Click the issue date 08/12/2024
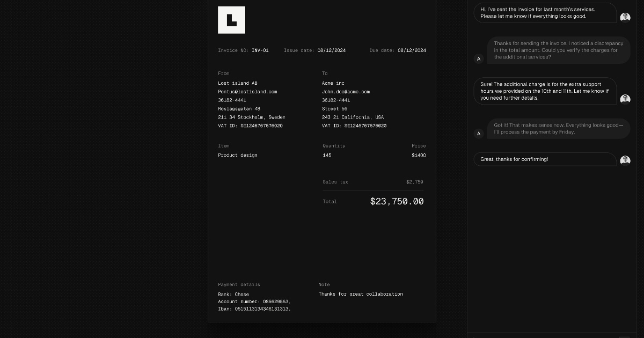This screenshot has width=644, height=338. point(331,50)
